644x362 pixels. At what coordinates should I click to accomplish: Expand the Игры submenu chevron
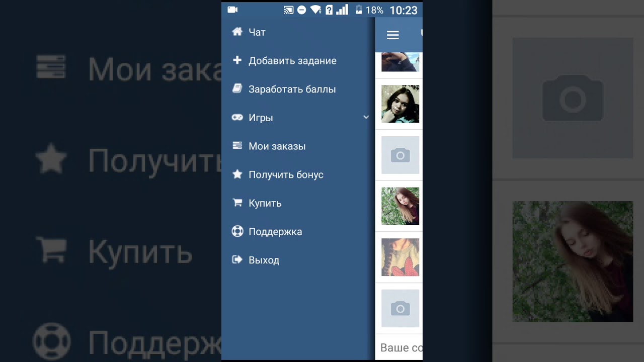point(366,117)
